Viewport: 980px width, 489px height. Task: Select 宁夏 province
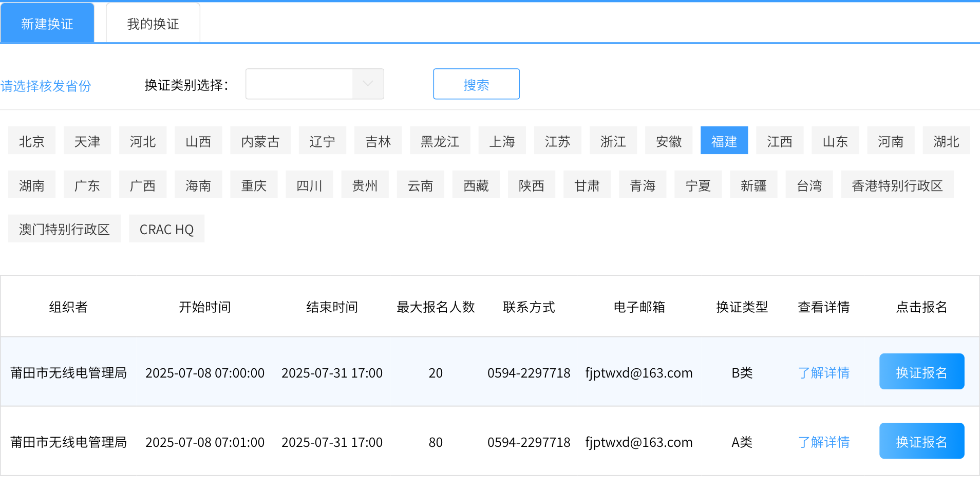click(x=698, y=184)
